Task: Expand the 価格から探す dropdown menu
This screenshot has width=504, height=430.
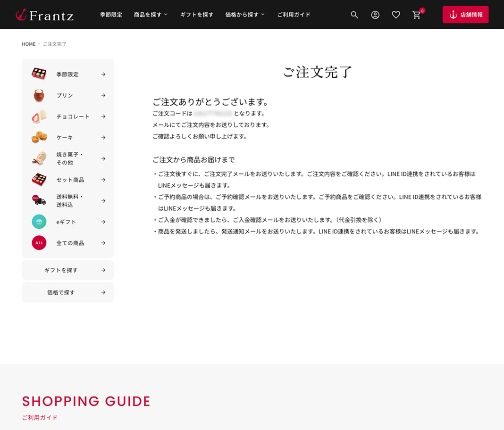Action: tap(245, 15)
